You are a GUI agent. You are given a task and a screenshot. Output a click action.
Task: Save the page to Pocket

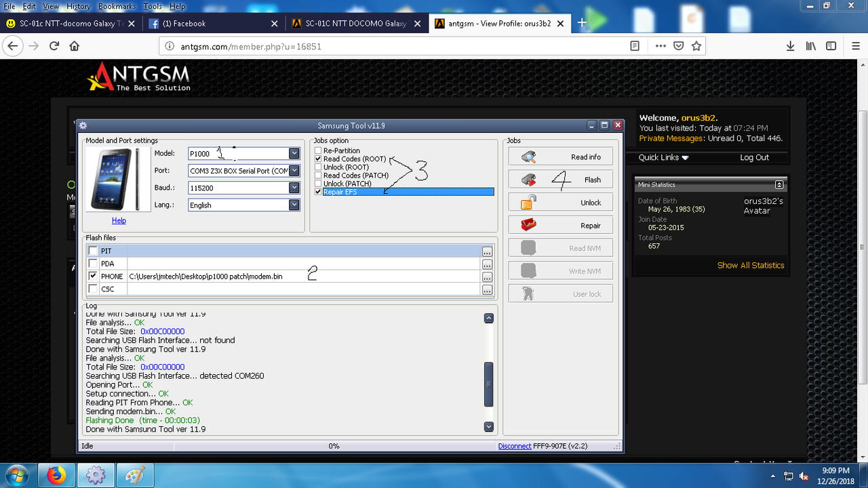(678, 46)
